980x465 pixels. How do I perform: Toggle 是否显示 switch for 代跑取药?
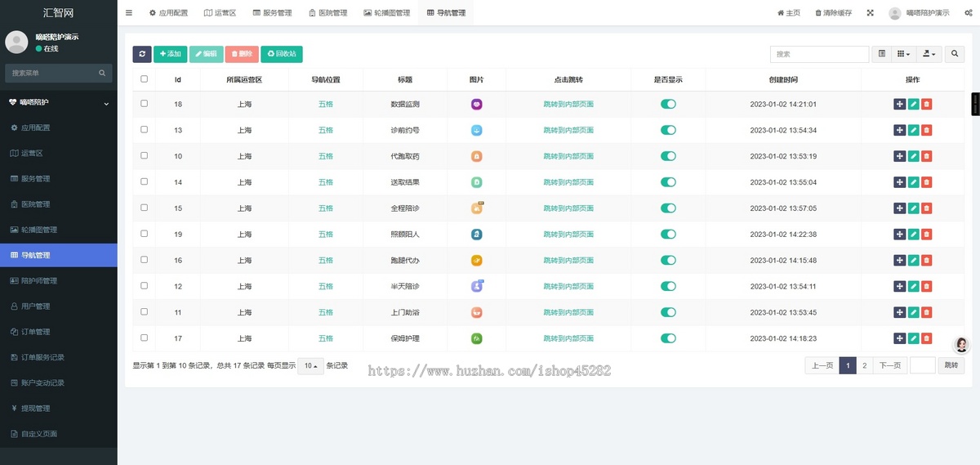pos(668,156)
